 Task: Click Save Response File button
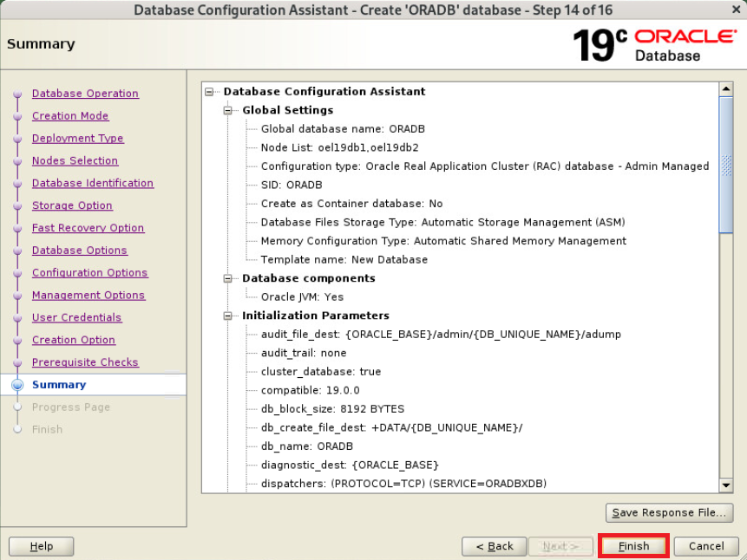click(x=669, y=512)
